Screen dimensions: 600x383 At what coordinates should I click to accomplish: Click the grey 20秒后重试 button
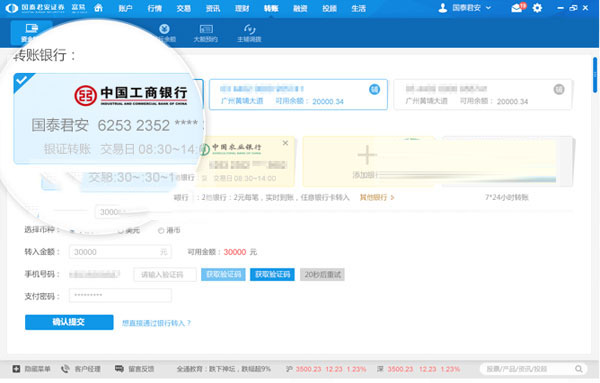(x=322, y=274)
